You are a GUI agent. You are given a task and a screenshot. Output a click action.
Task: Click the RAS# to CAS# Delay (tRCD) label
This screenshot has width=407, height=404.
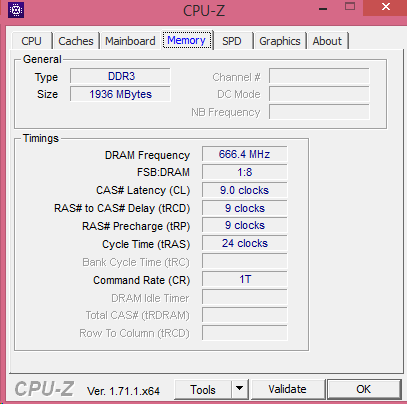122,208
